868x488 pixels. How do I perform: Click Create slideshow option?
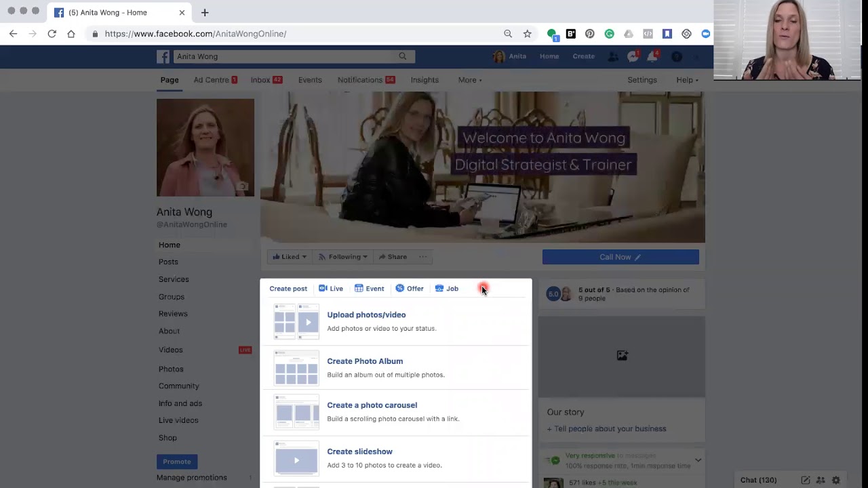click(395, 458)
